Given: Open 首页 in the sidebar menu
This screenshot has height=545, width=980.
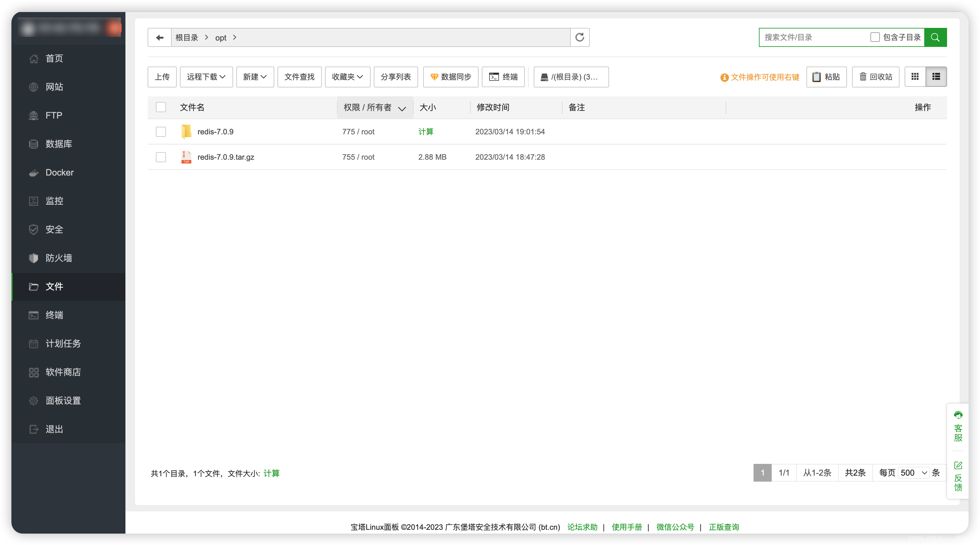Looking at the screenshot, I should coord(68,58).
